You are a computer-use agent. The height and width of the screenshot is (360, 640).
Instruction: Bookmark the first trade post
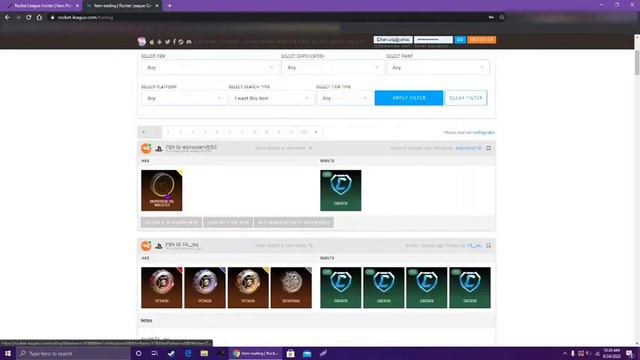489,148
